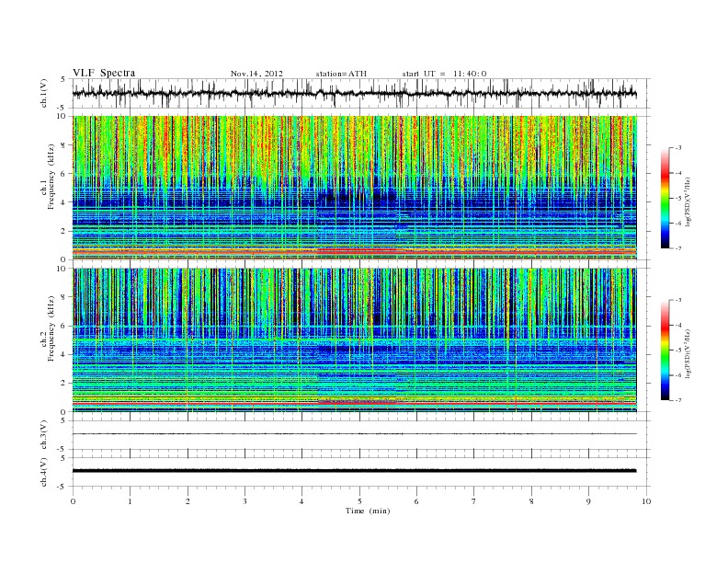This screenshot has width=728, height=563.
Task: Click the "station=ATH" header label
Action: pyautogui.click(x=341, y=74)
